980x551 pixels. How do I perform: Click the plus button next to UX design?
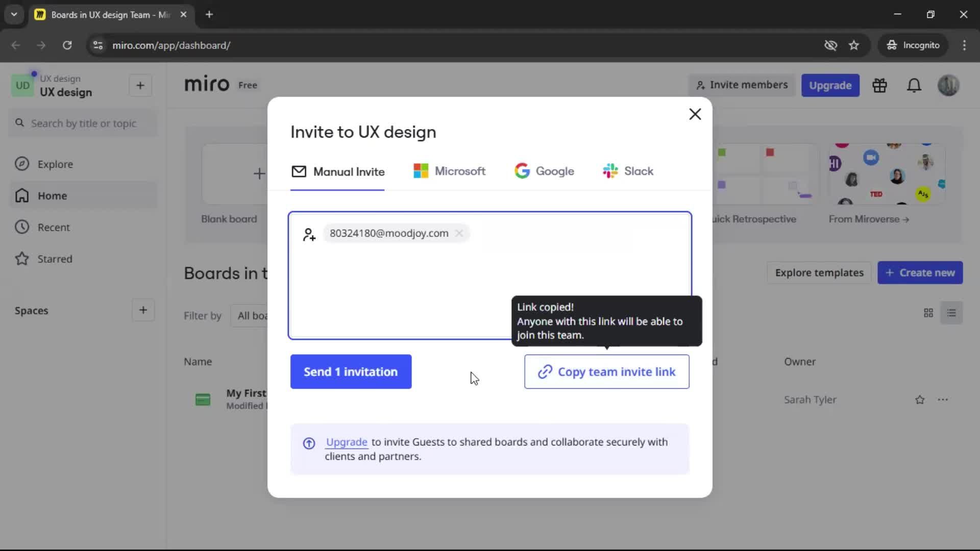[140, 86]
